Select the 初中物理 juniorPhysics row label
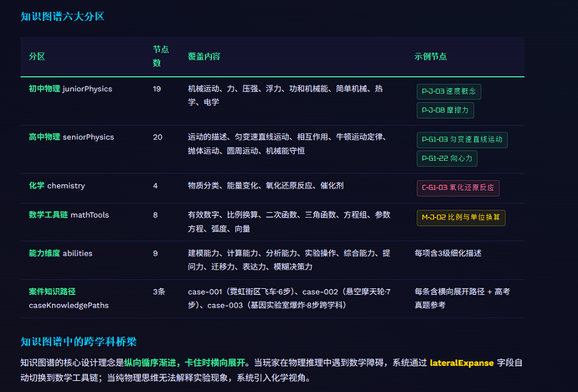 point(70,89)
